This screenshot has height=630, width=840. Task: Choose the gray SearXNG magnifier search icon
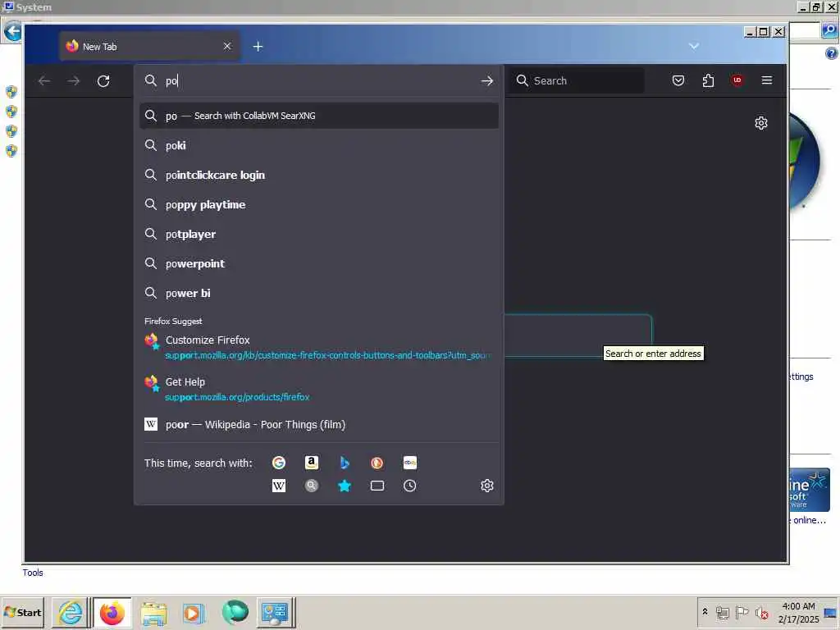point(311,486)
